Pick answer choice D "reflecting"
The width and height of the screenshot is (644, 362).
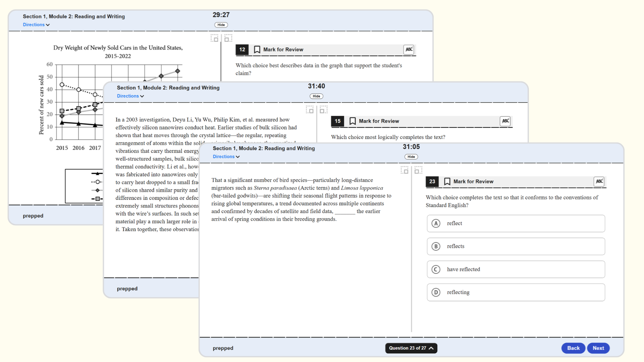point(516,292)
